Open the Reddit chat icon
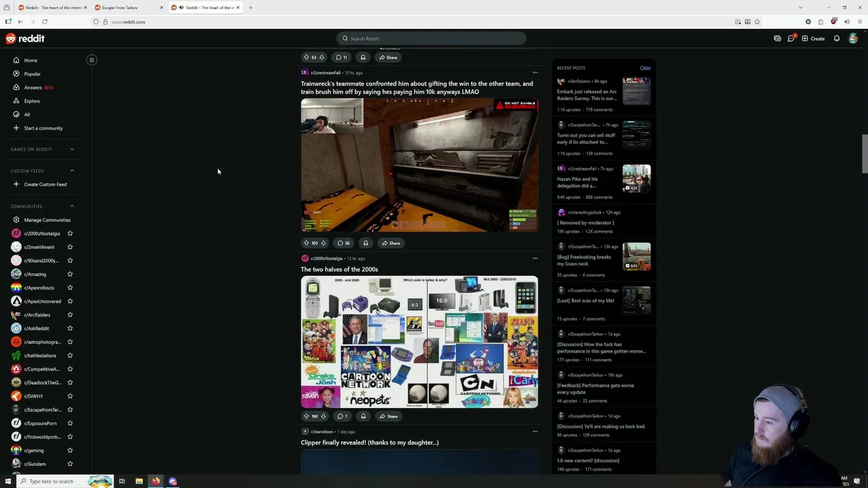This screenshot has height=488, width=868. tap(791, 39)
